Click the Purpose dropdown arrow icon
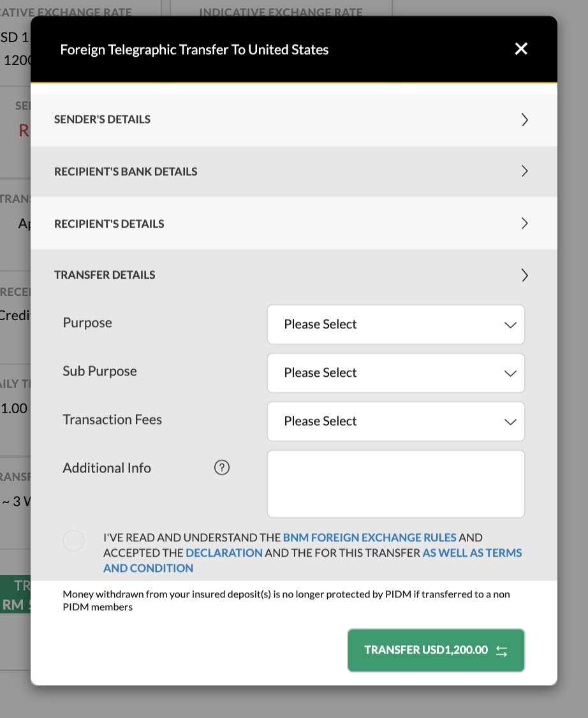The width and height of the screenshot is (588, 718). coord(510,325)
